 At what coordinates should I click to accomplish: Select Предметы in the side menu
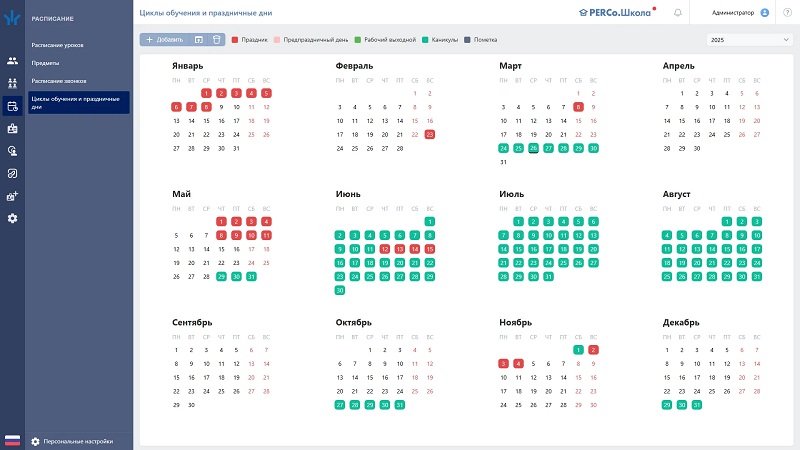coord(45,62)
